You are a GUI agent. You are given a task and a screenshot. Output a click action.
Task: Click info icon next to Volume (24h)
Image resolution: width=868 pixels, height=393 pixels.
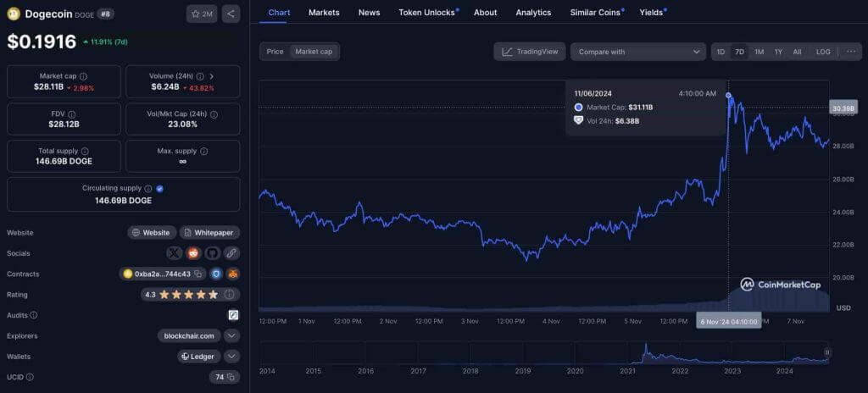click(200, 76)
